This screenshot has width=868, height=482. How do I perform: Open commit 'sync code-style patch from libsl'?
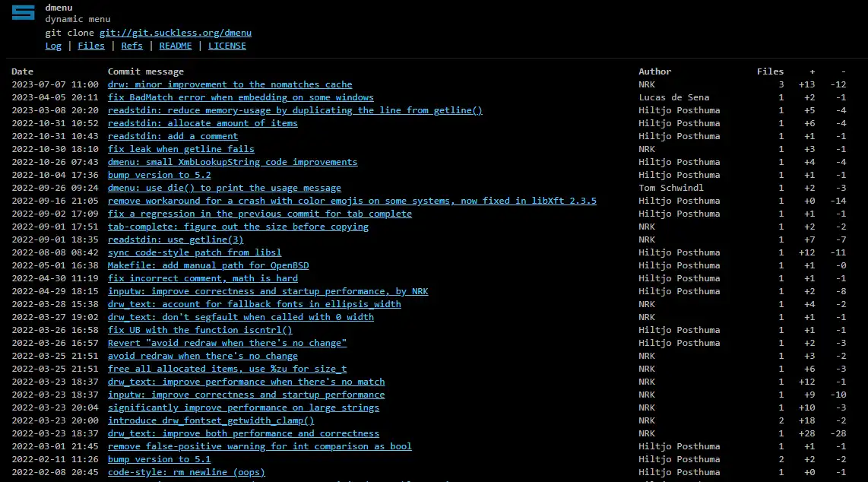pos(195,252)
